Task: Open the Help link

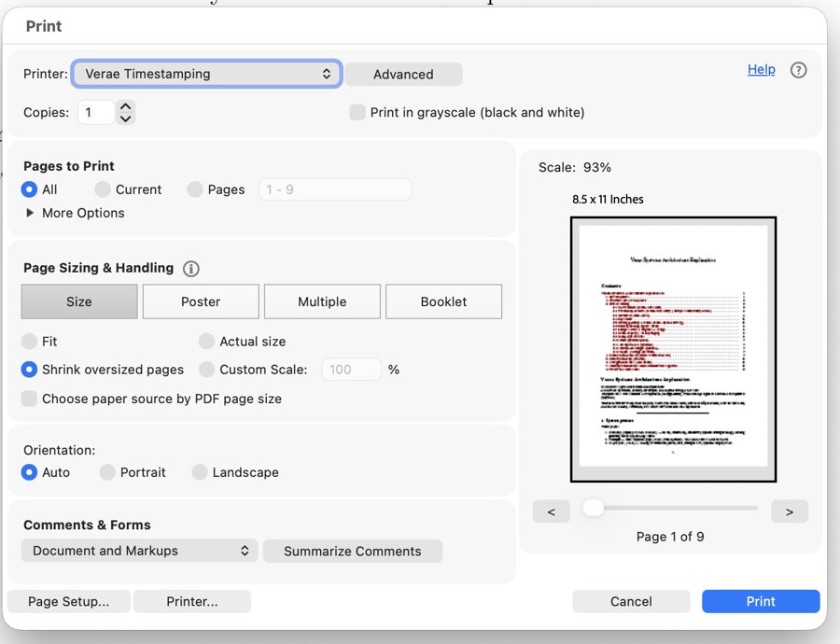Action: pos(761,69)
